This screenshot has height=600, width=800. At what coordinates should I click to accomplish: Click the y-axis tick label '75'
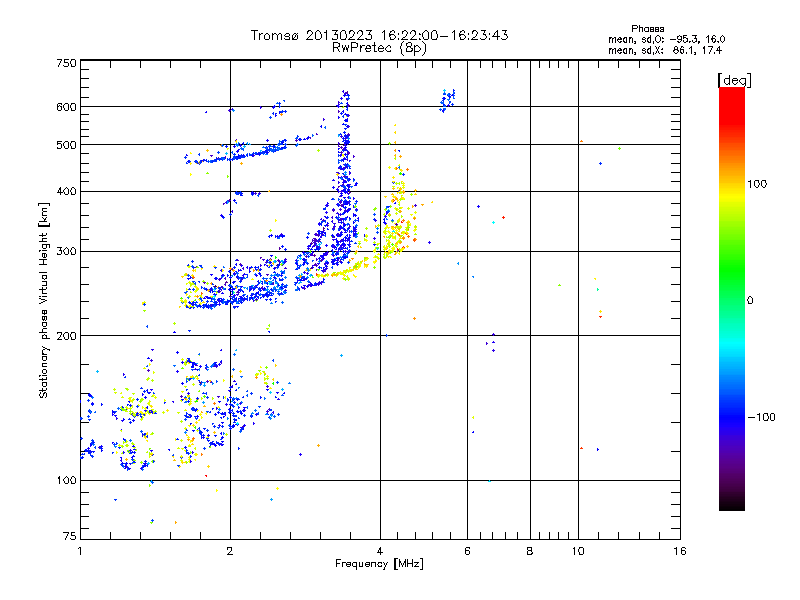point(70,536)
